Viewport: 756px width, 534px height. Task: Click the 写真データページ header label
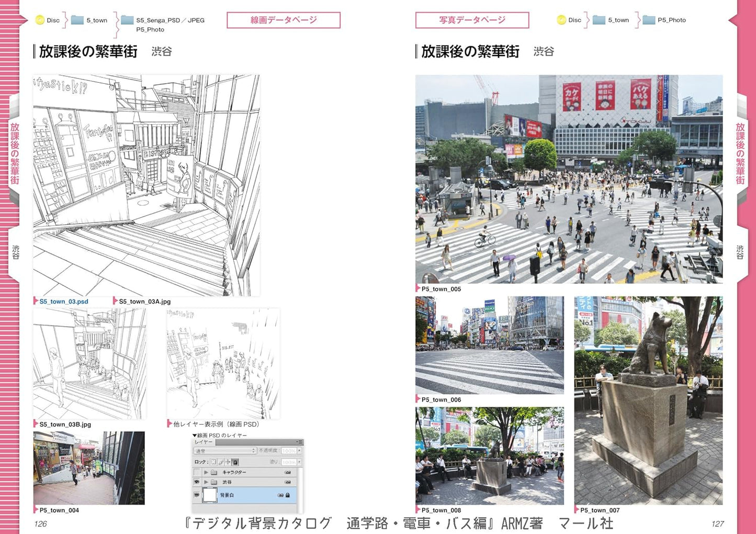(x=472, y=20)
